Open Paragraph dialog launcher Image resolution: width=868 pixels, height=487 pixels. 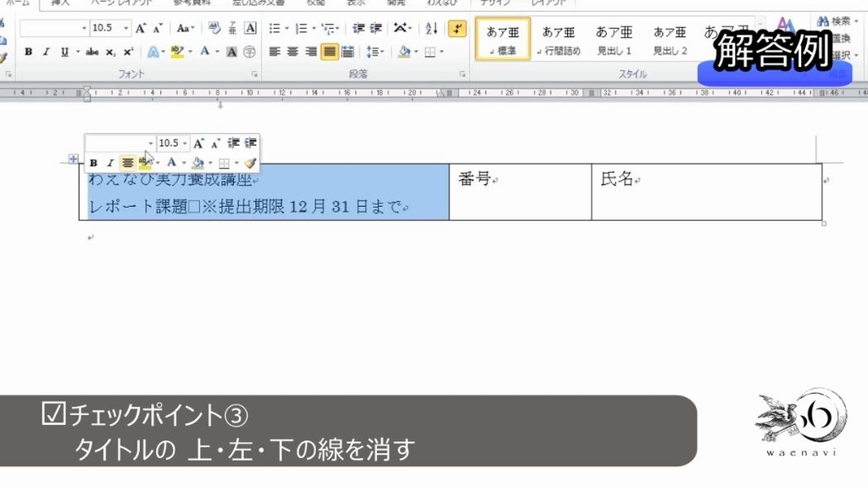coord(462,75)
